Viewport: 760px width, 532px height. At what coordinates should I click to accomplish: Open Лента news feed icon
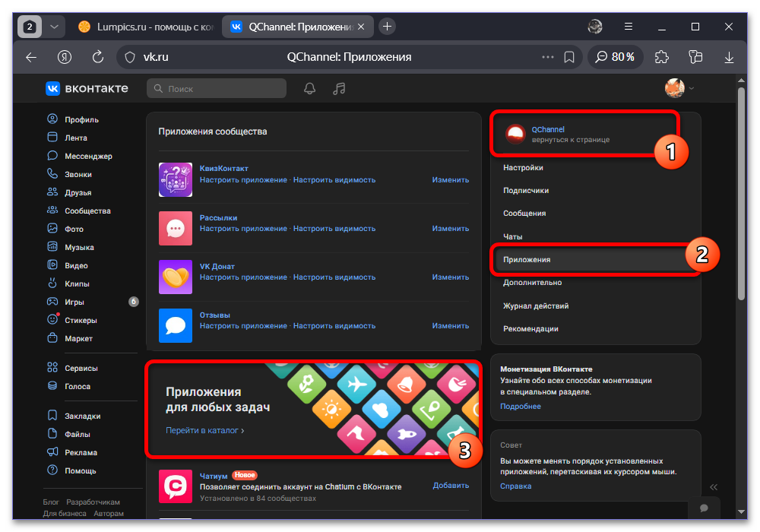[52, 137]
